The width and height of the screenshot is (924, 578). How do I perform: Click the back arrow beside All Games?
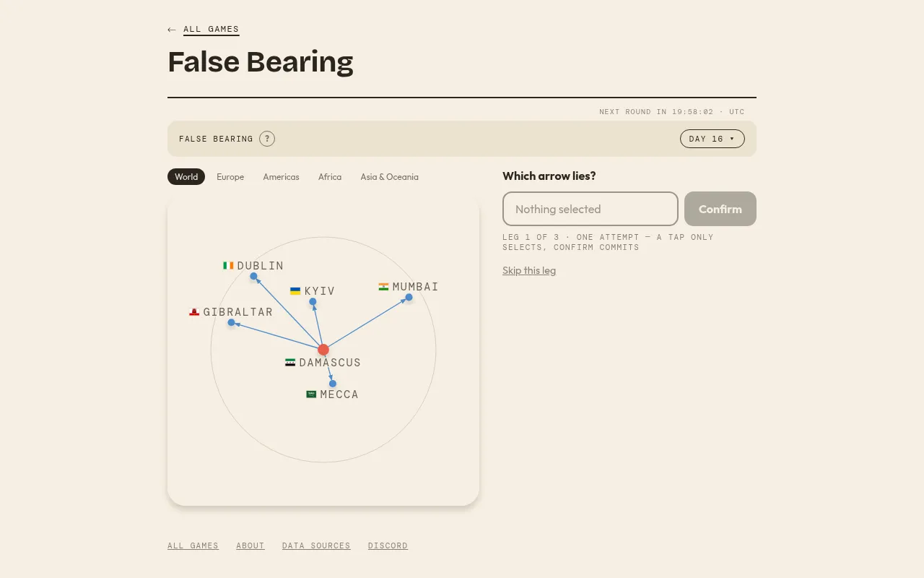[171, 30]
